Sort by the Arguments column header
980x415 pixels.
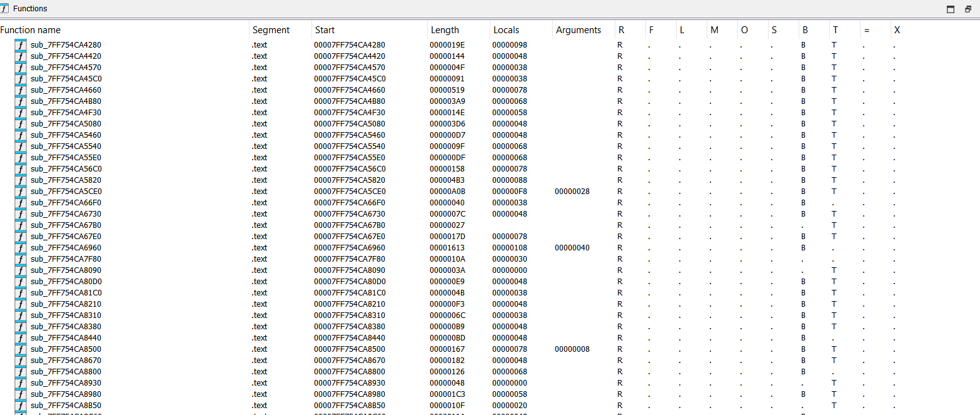pyautogui.click(x=578, y=30)
